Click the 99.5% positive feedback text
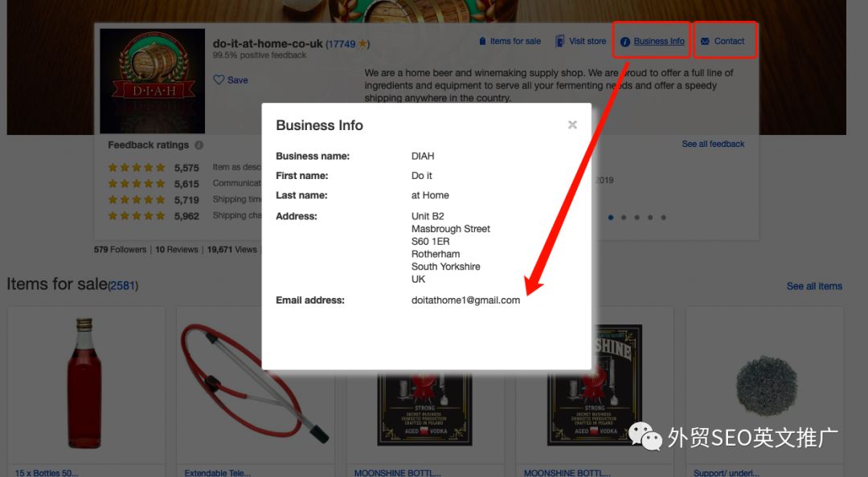Screen dimensions: 868x477 [x=259, y=55]
